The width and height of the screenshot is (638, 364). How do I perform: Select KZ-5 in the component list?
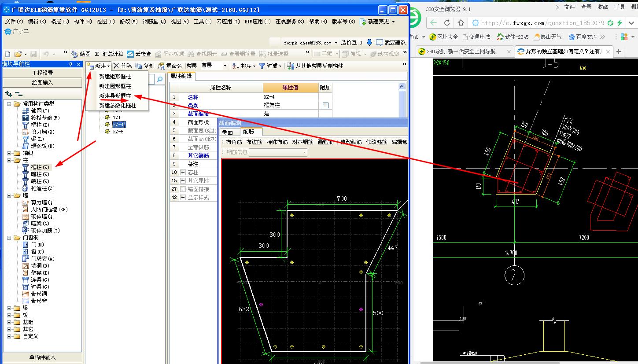[x=118, y=132]
